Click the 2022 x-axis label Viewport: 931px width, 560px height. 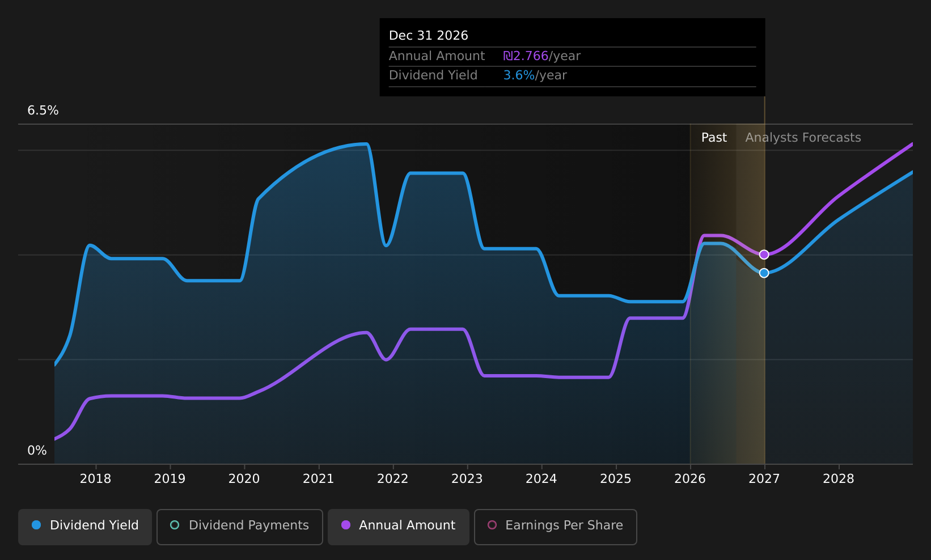392,479
